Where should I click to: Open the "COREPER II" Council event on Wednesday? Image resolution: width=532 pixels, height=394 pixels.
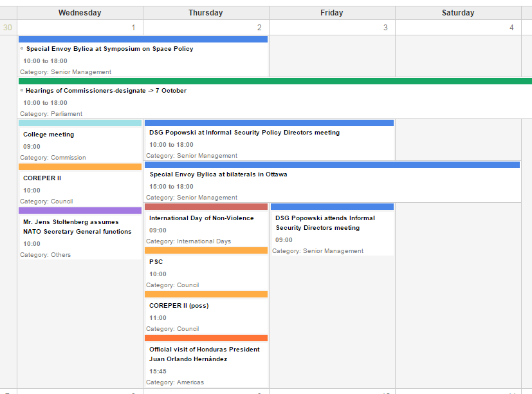click(42, 178)
